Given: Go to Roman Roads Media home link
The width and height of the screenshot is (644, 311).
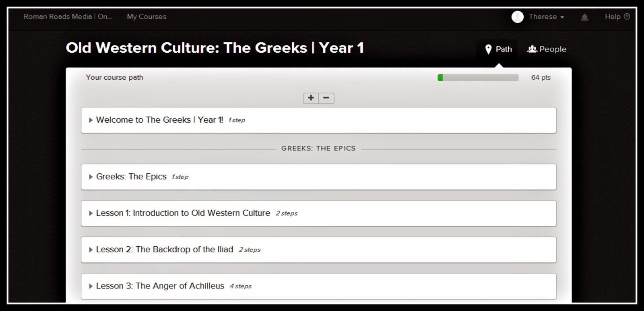Looking at the screenshot, I should pyautogui.click(x=68, y=16).
